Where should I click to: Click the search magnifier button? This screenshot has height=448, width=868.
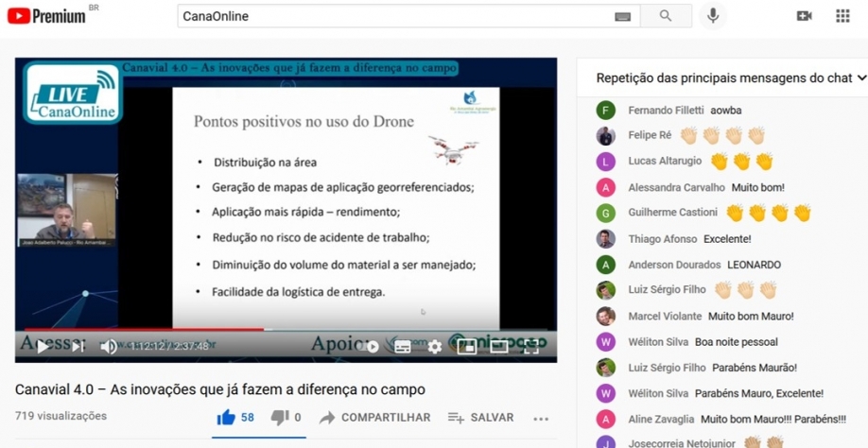pyautogui.click(x=666, y=16)
